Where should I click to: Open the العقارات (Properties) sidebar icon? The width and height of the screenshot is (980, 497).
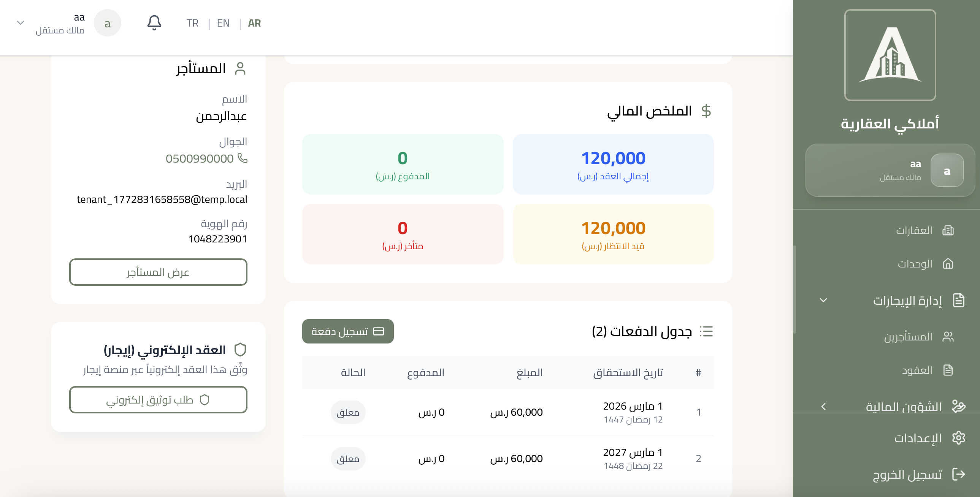[x=948, y=230]
